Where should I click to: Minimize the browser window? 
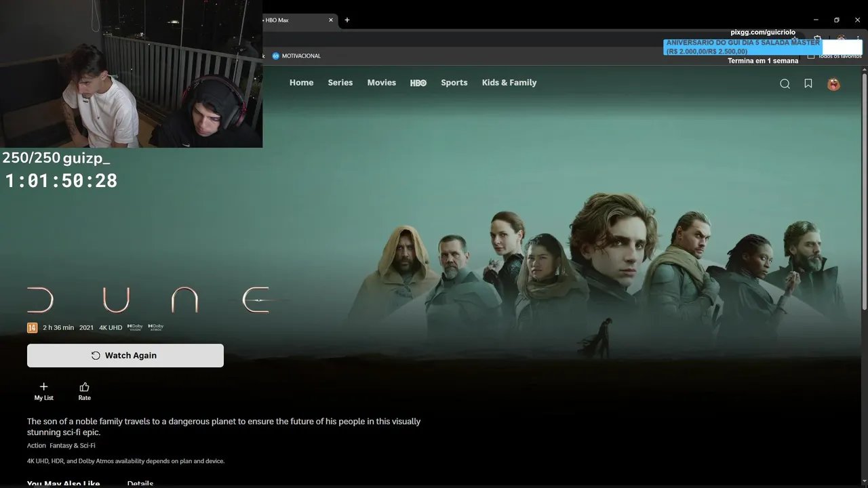[816, 20]
